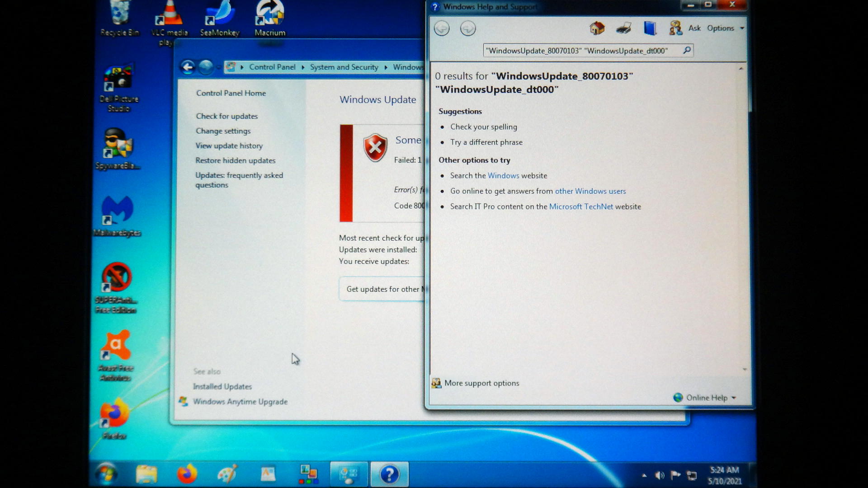The height and width of the screenshot is (488, 868).
Task: Click Help window scrollbar down arrow
Action: point(745,370)
